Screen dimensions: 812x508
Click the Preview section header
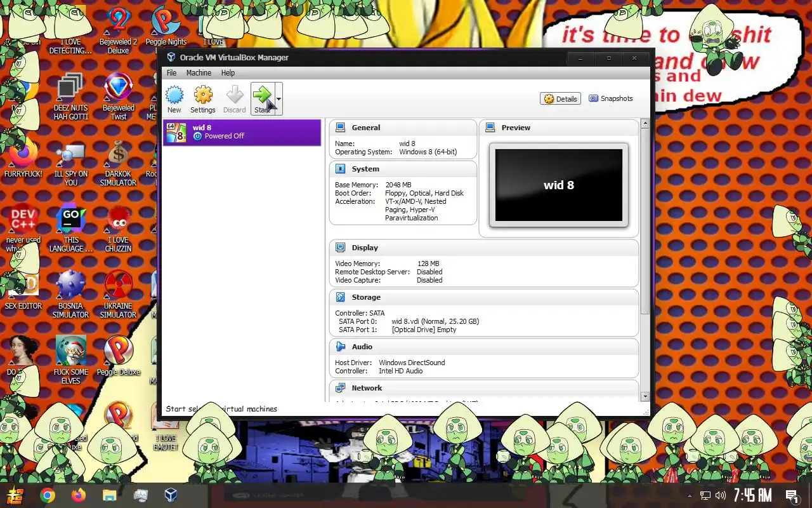(516, 128)
